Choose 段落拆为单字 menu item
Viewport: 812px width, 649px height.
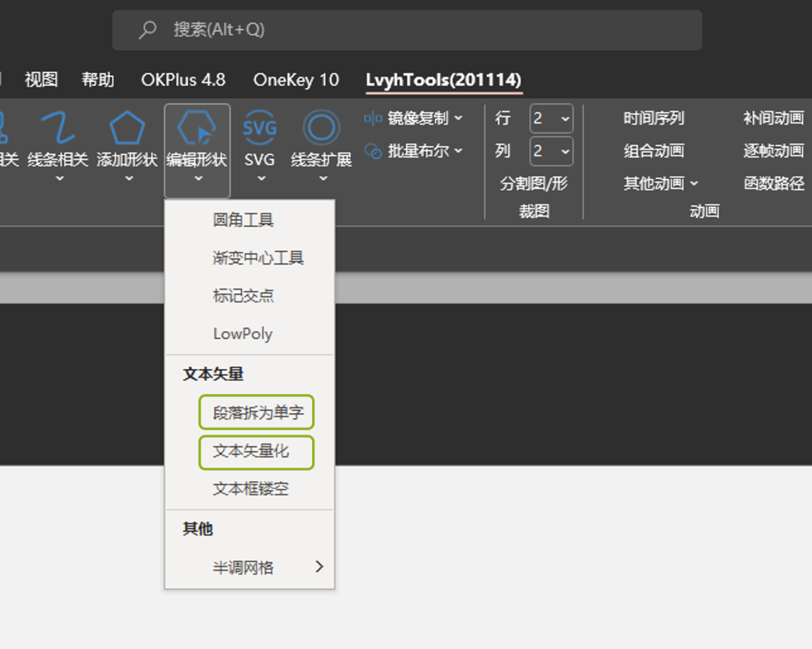pyautogui.click(x=257, y=413)
